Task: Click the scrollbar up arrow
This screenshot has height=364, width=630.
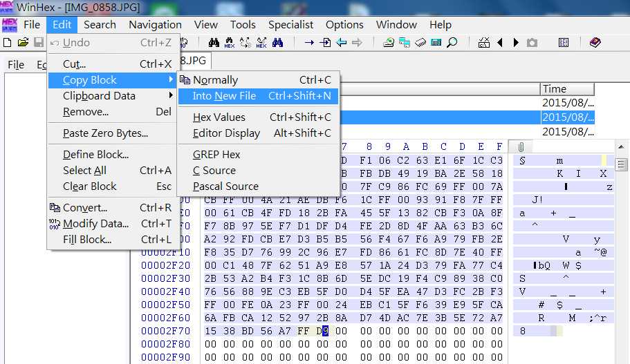Action: [621, 147]
